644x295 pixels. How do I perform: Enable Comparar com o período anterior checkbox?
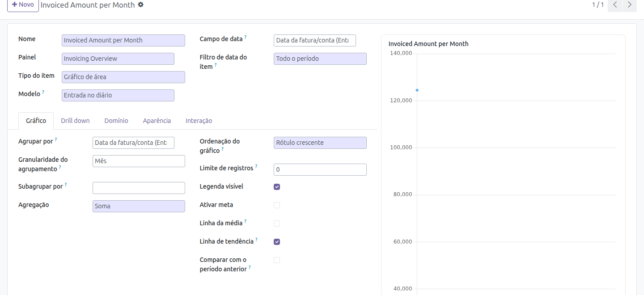[277, 260]
